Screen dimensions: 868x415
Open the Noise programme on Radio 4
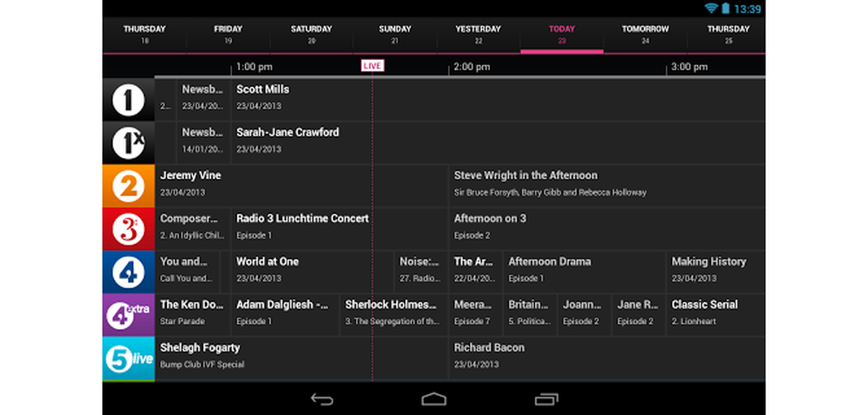(421, 272)
